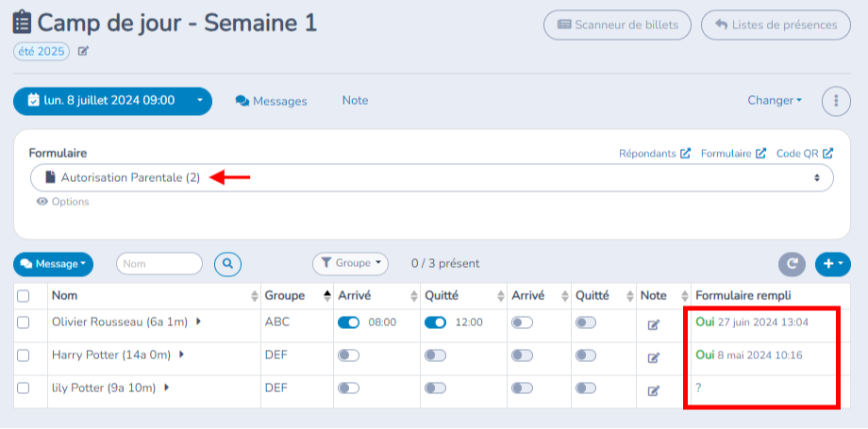Open the blue Message dropdown button

(x=53, y=264)
